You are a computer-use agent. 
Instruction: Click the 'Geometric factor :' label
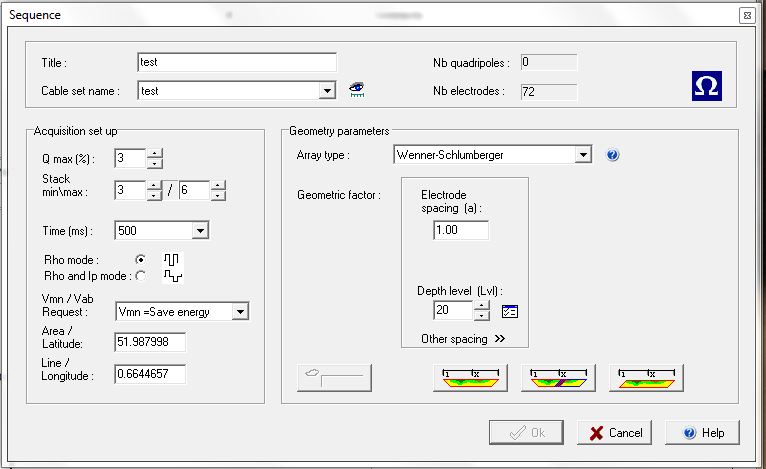point(339,195)
